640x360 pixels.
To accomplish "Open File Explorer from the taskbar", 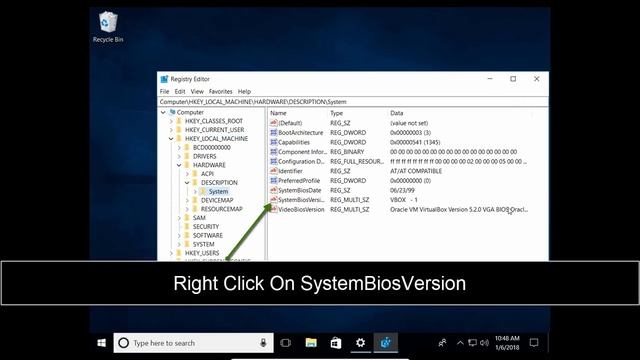I will [311, 343].
